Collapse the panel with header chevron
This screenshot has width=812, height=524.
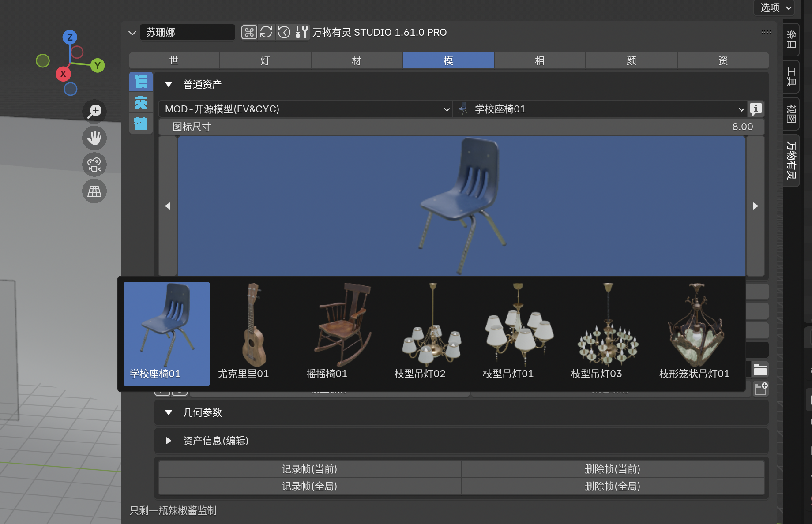tap(132, 33)
